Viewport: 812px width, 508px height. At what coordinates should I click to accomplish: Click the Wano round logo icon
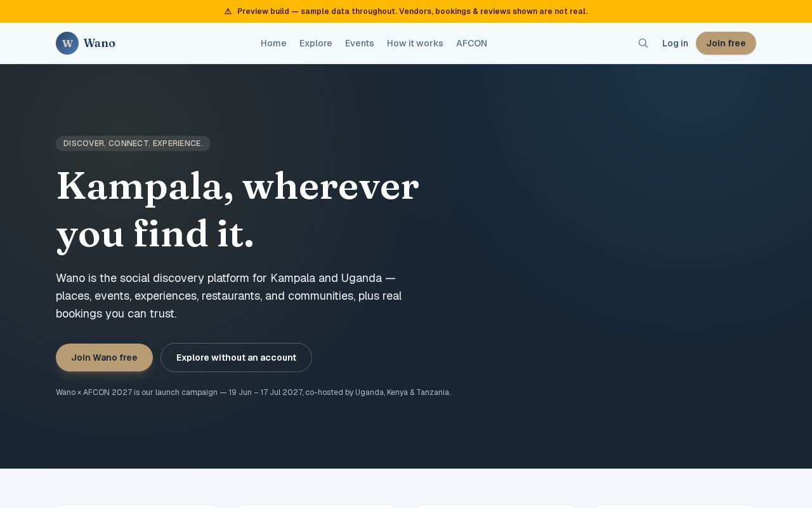point(67,43)
